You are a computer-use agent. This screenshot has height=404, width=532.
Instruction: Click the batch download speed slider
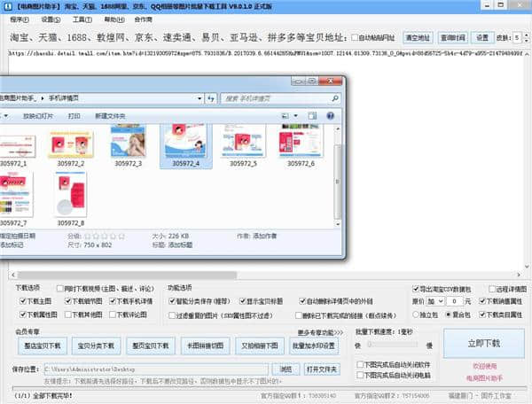click(393, 345)
